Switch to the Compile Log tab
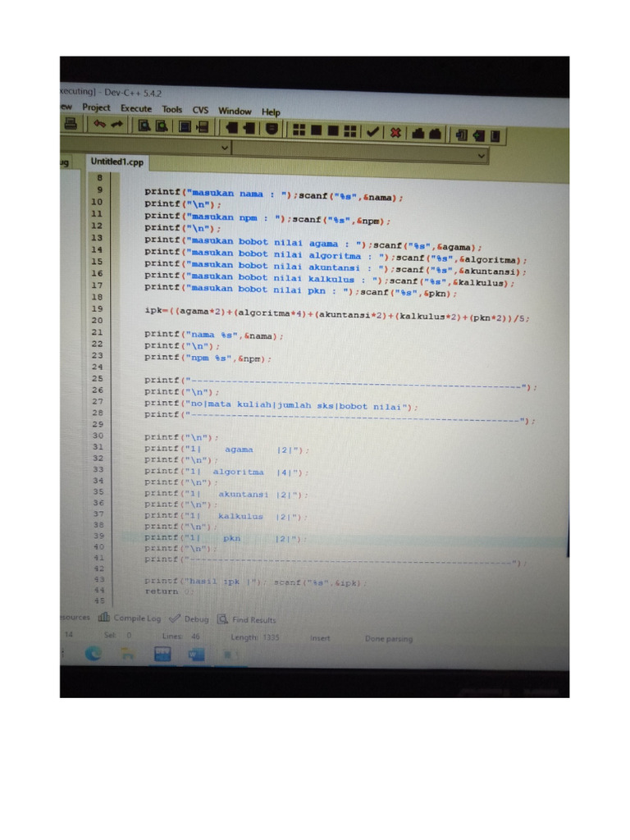The width and height of the screenshot is (630, 840). (130, 618)
